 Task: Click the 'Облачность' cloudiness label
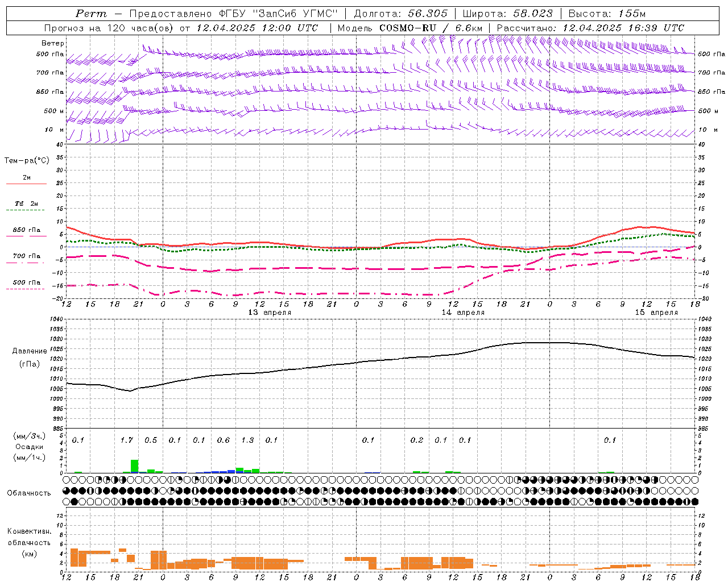tap(29, 493)
